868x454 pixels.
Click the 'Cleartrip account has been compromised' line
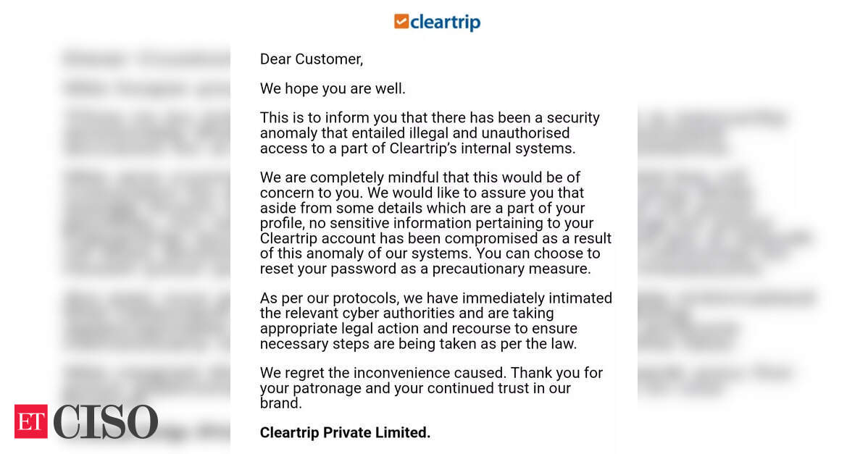[x=435, y=238]
